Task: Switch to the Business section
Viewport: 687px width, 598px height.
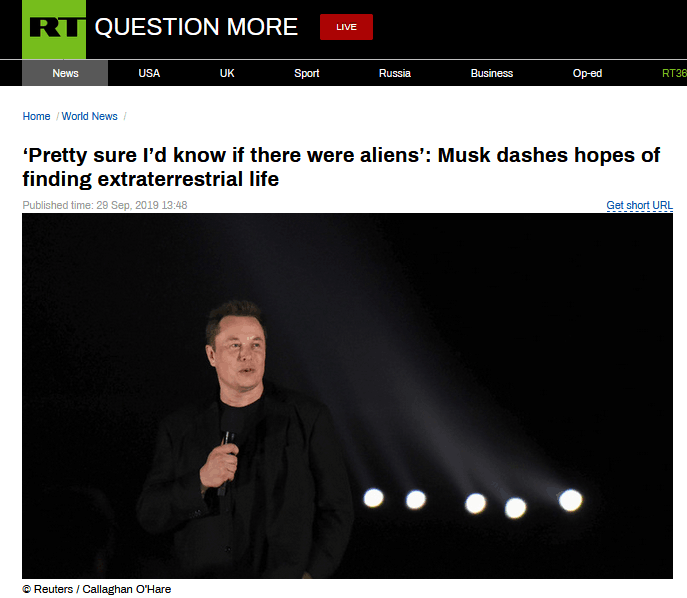Action: [492, 73]
